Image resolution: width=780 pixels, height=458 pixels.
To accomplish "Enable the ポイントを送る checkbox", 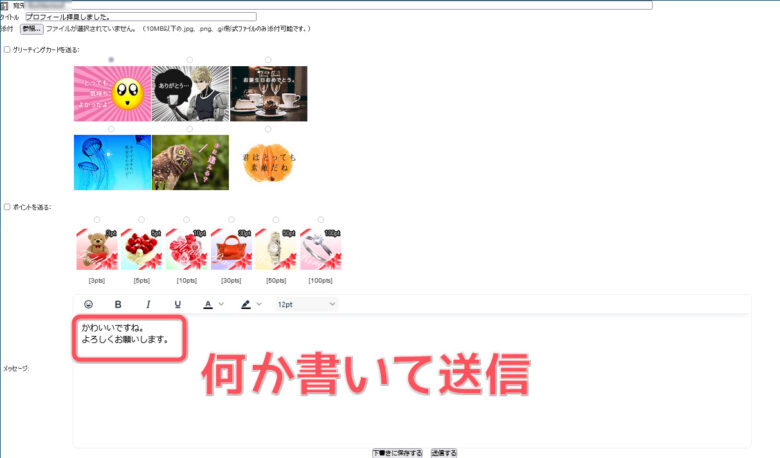I will click(8, 207).
